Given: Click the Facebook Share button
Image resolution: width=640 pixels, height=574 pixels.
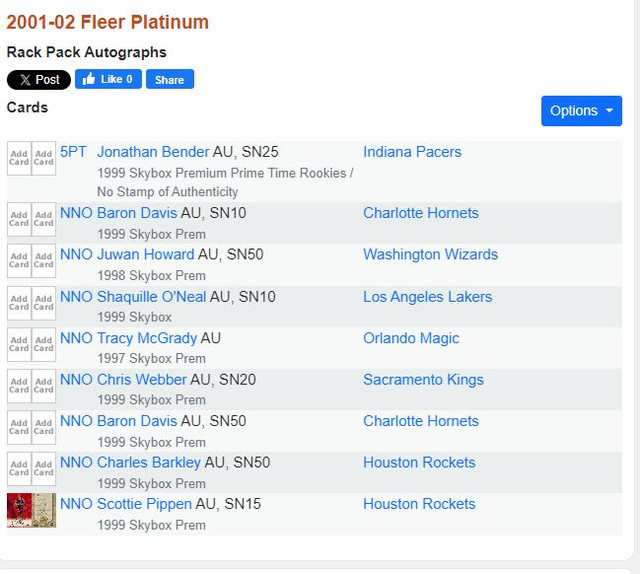Looking at the screenshot, I should click(x=170, y=79).
